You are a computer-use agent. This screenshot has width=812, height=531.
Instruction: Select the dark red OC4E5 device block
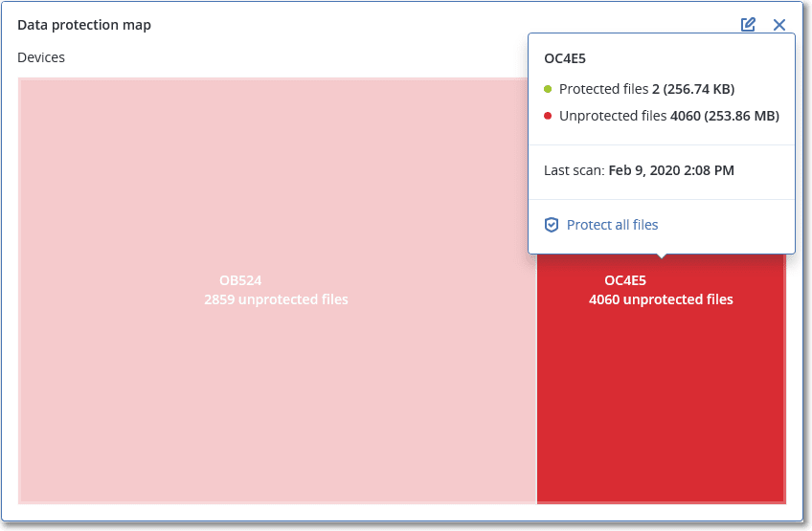coord(661,402)
